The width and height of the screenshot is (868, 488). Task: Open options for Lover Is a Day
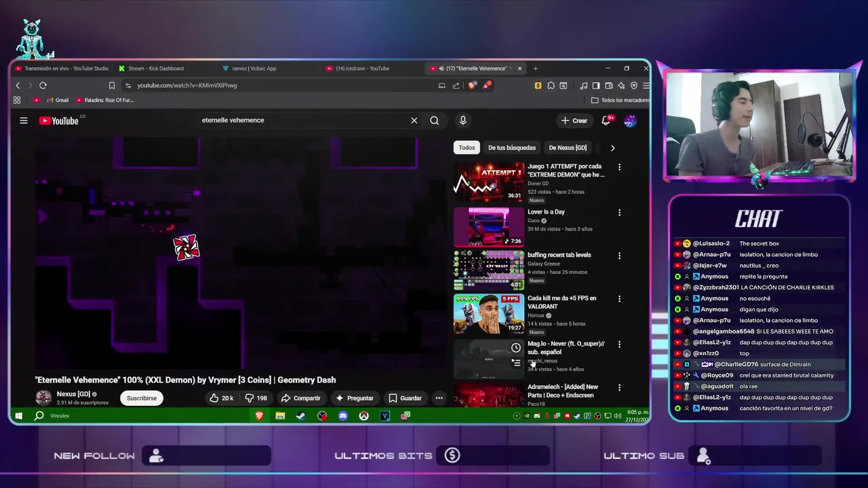pos(619,212)
